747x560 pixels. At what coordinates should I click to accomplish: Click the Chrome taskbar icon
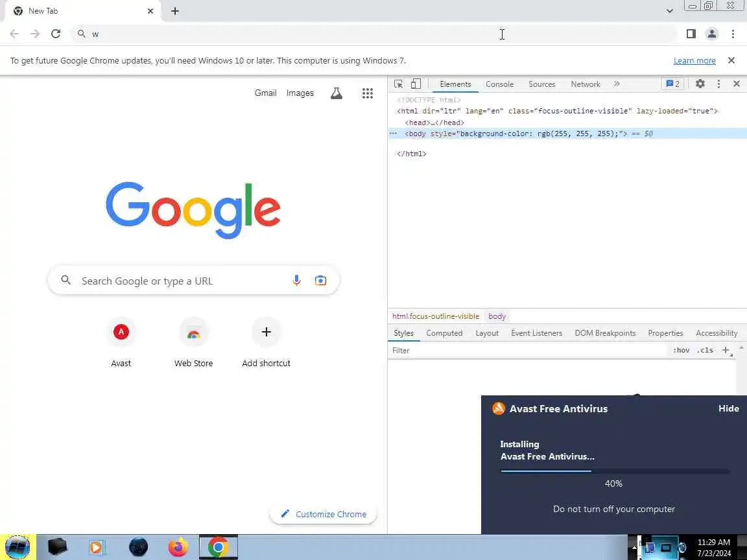click(218, 547)
